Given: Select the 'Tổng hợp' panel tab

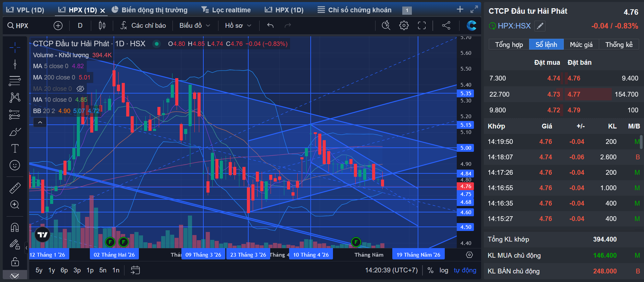Looking at the screenshot, I should tap(509, 45).
